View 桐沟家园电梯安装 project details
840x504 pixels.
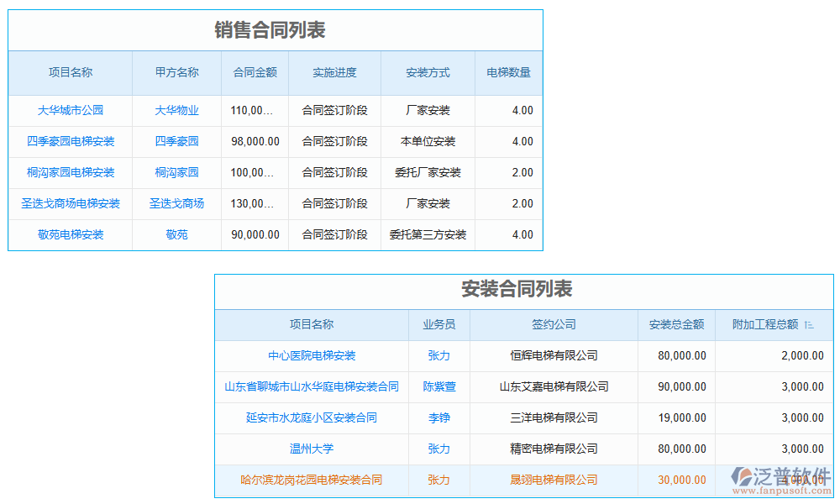(71, 172)
